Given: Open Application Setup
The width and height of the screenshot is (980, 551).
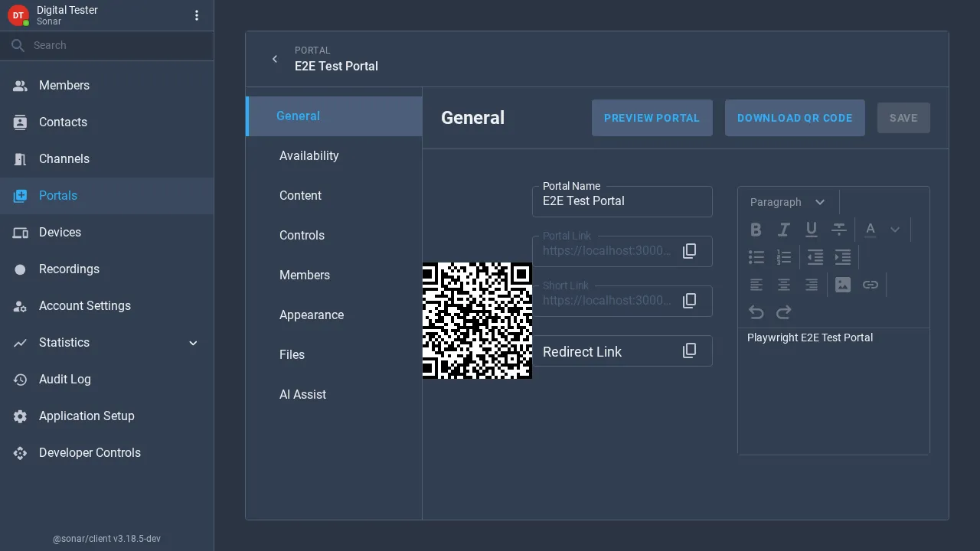Looking at the screenshot, I should 107,416.
